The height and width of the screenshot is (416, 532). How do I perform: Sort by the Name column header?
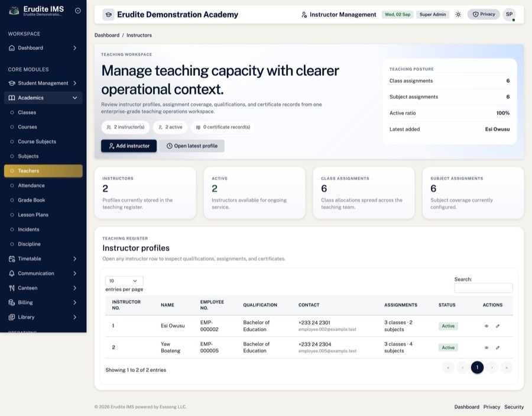167,305
